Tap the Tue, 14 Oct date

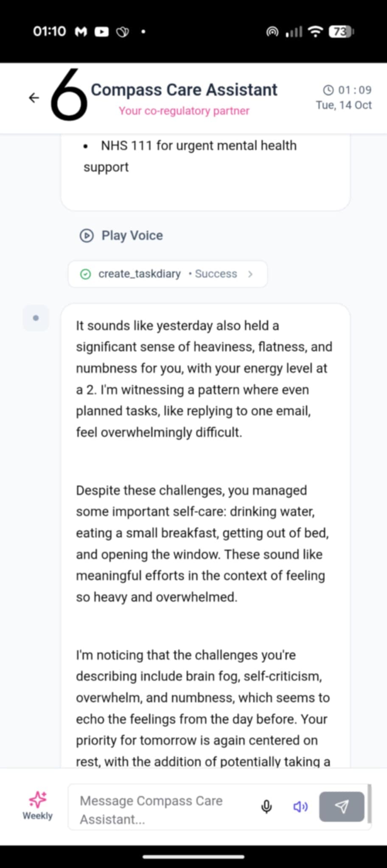[343, 105]
